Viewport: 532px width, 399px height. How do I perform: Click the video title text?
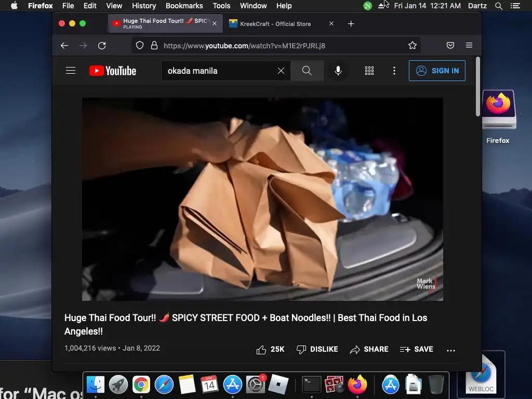tap(246, 324)
